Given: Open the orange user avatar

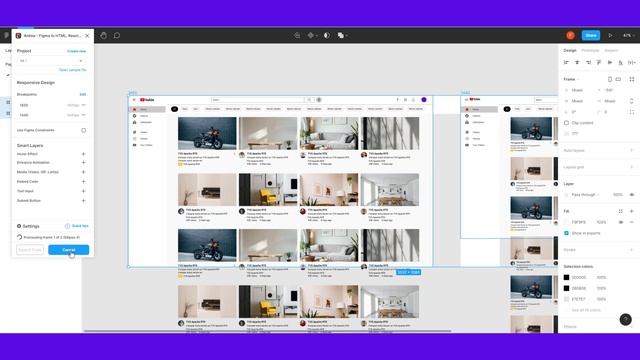Looking at the screenshot, I should 571,36.
